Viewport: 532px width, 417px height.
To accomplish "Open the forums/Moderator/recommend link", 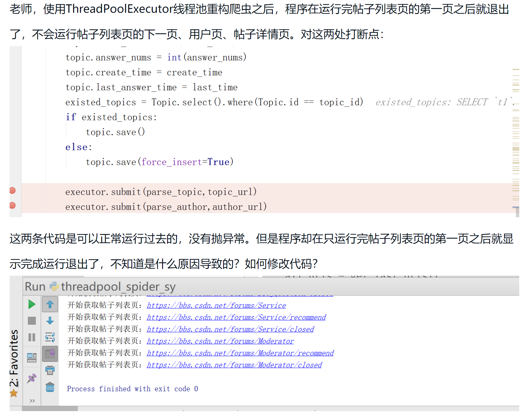I will coord(240,353).
